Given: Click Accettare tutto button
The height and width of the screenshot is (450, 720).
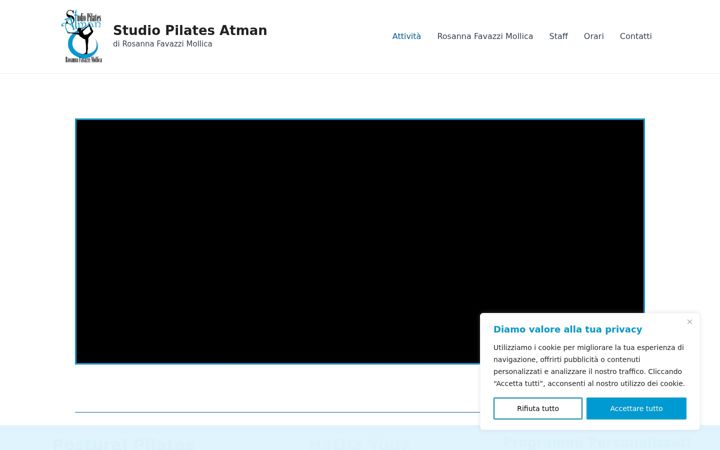Looking at the screenshot, I should point(636,408).
